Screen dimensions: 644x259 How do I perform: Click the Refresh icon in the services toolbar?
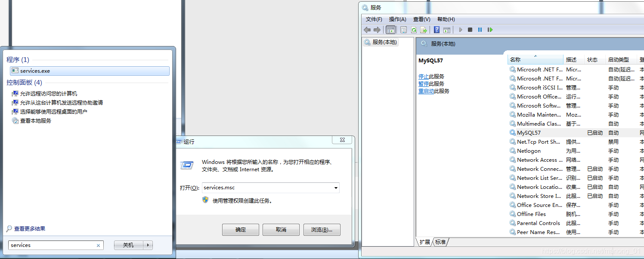[x=414, y=30]
